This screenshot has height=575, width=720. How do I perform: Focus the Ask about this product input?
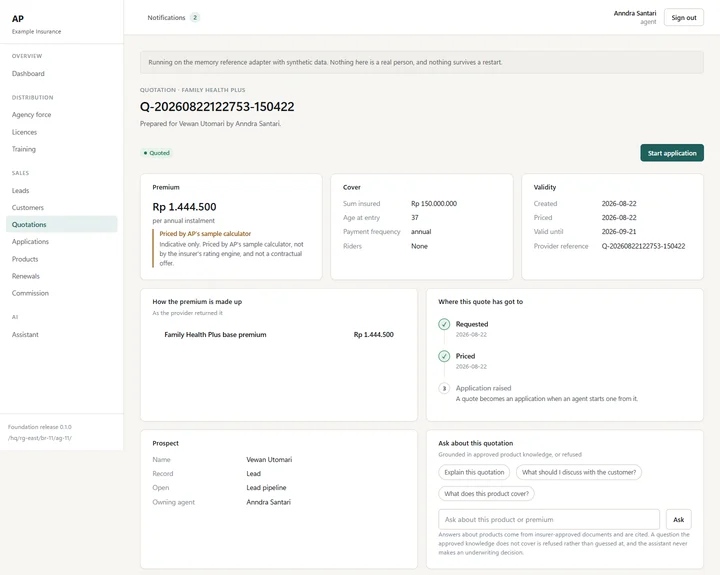(x=549, y=519)
